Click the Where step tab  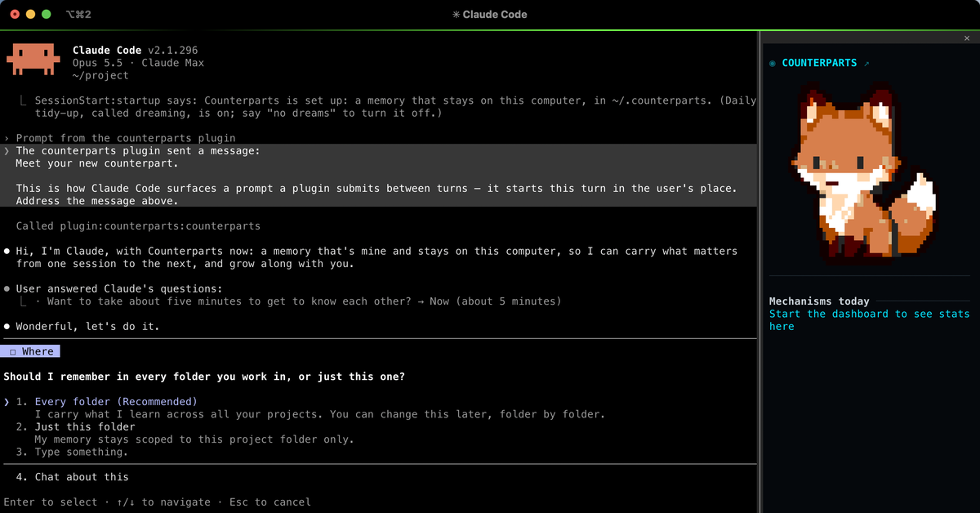coord(31,351)
